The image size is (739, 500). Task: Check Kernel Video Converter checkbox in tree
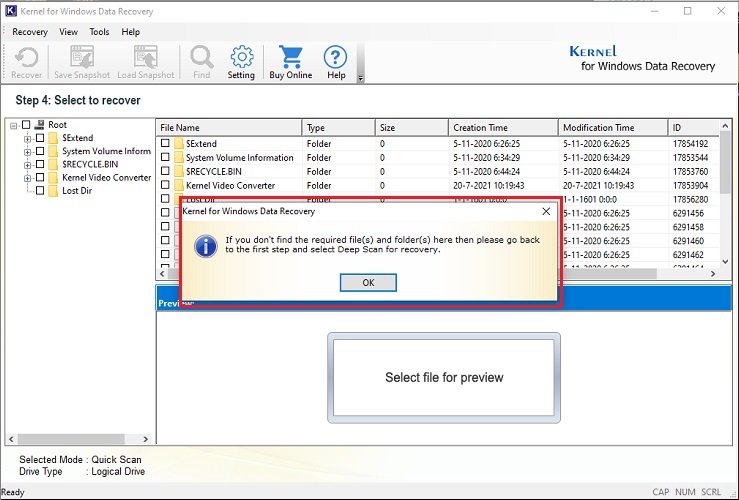(x=40, y=178)
